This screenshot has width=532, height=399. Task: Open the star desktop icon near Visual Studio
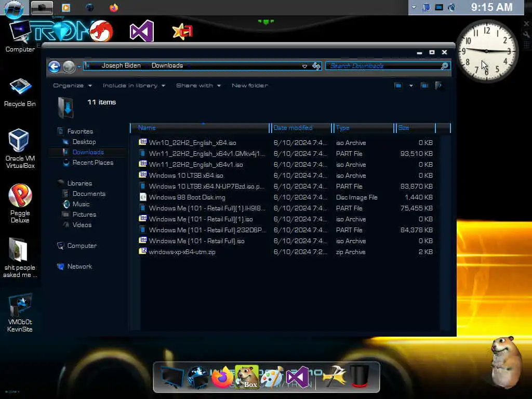pyautogui.click(x=182, y=32)
